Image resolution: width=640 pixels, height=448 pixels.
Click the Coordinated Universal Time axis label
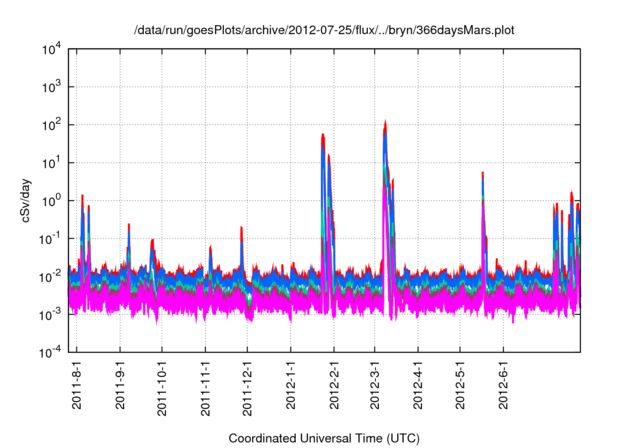click(x=325, y=438)
